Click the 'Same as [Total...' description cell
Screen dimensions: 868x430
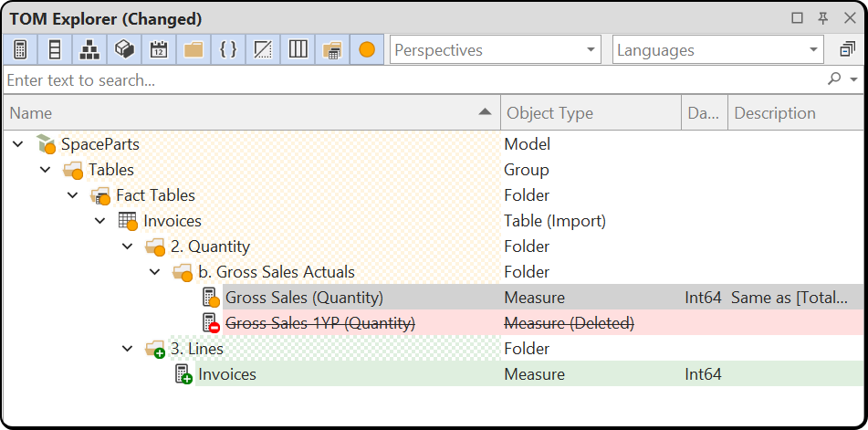click(x=790, y=298)
